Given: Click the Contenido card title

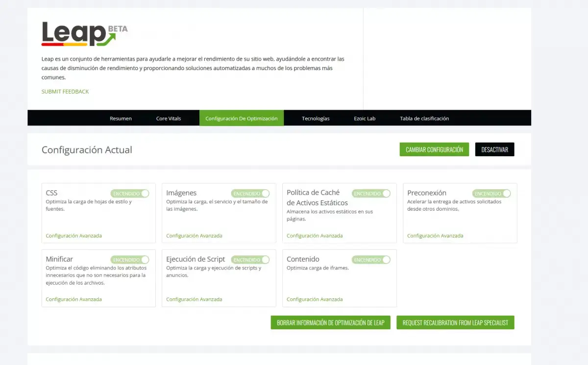Looking at the screenshot, I should coord(303,259).
